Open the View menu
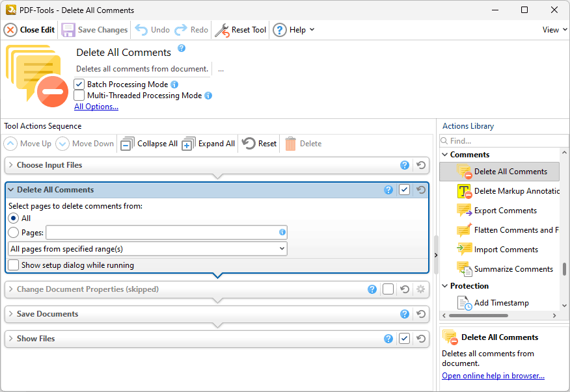 coord(554,30)
